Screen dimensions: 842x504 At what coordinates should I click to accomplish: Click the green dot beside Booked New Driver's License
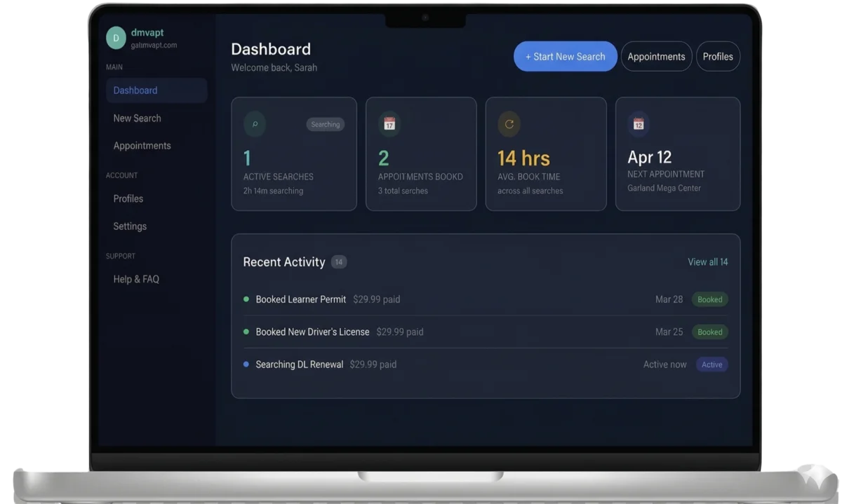(246, 332)
